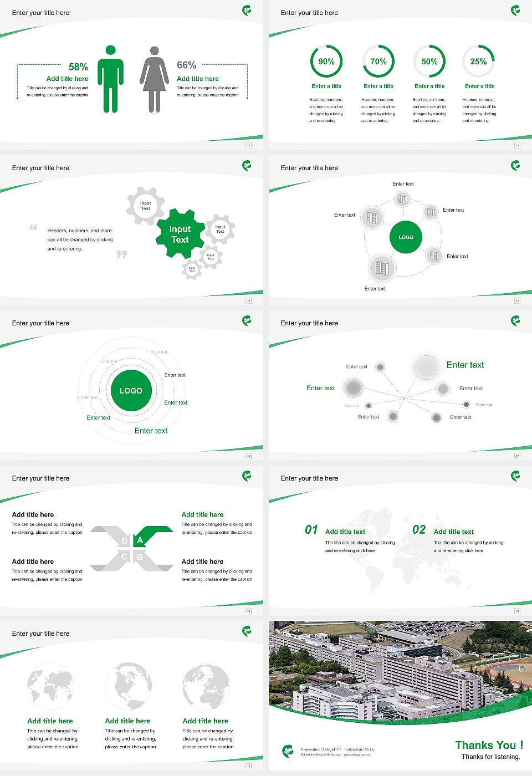Click 'Enter a title' under the 90% ring
This screenshot has width=532, height=776.
(326, 86)
